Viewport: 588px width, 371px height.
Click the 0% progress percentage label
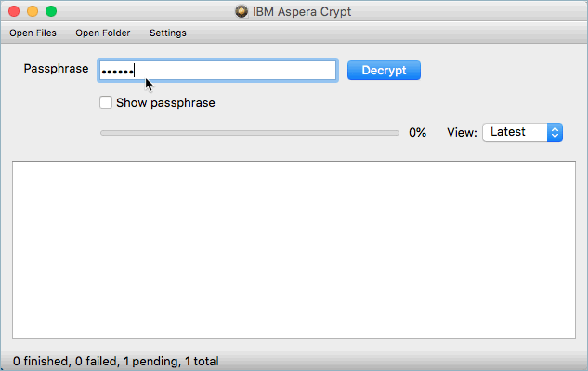(x=417, y=133)
